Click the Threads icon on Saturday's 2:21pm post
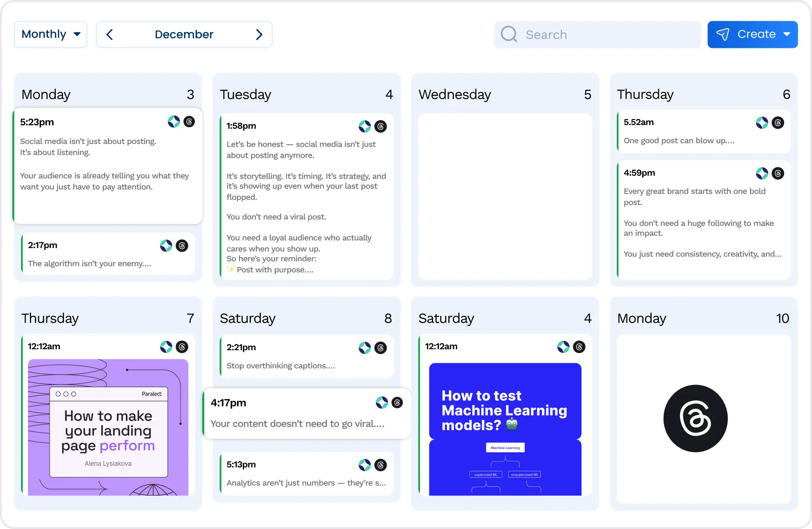The image size is (812, 529). pyautogui.click(x=380, y=348)
